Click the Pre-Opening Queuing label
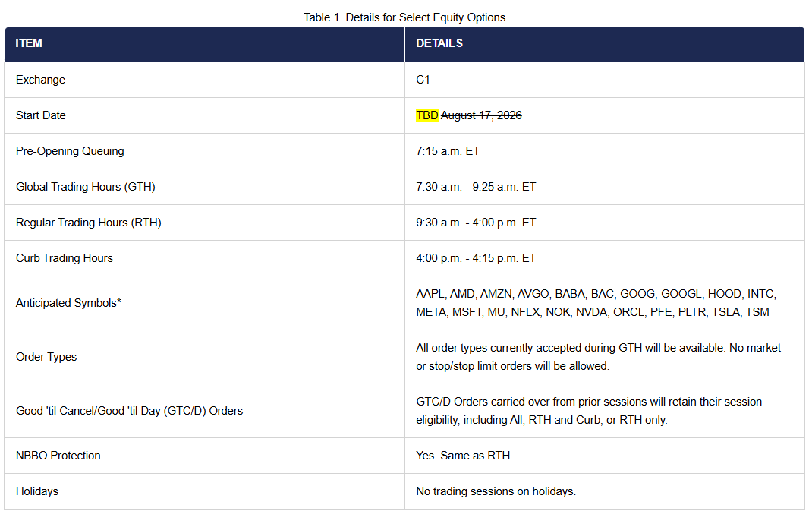The width and height of the screenshot is (812, 524). [70, 151]
